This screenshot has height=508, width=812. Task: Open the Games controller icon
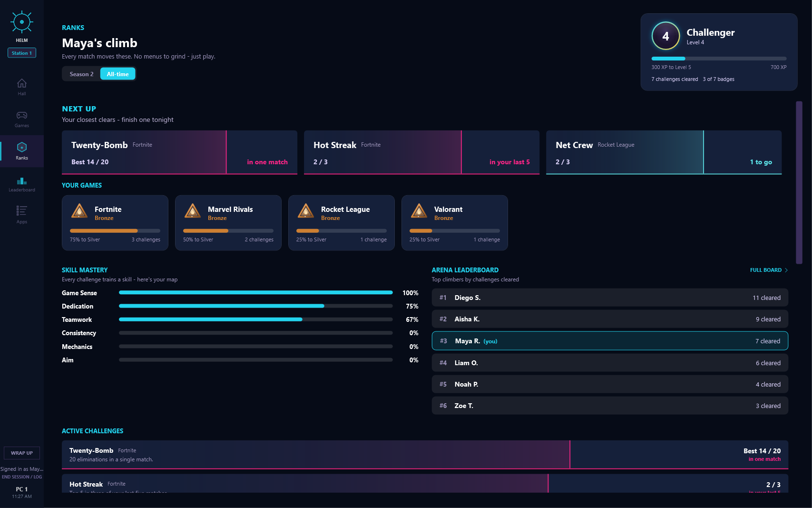click(x=22, y=115)
